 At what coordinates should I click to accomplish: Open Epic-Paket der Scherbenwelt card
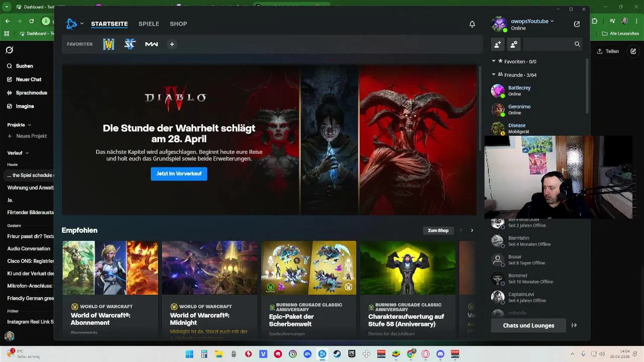308,289
